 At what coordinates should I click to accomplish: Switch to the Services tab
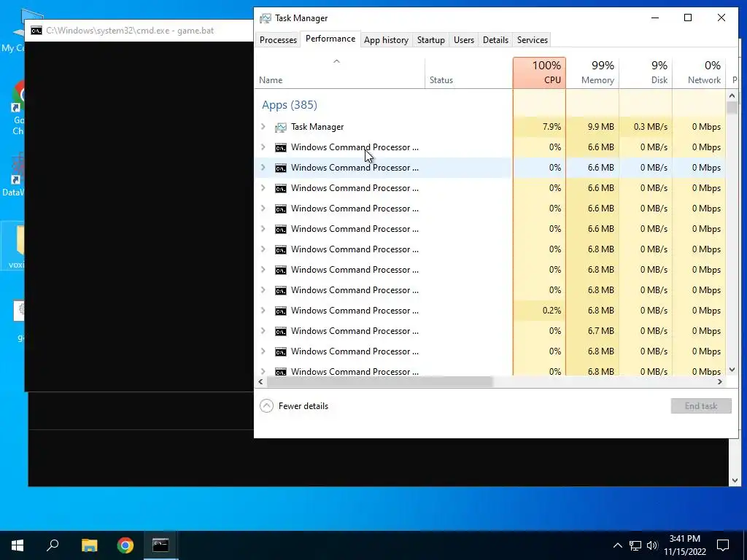tap(532, 40)
